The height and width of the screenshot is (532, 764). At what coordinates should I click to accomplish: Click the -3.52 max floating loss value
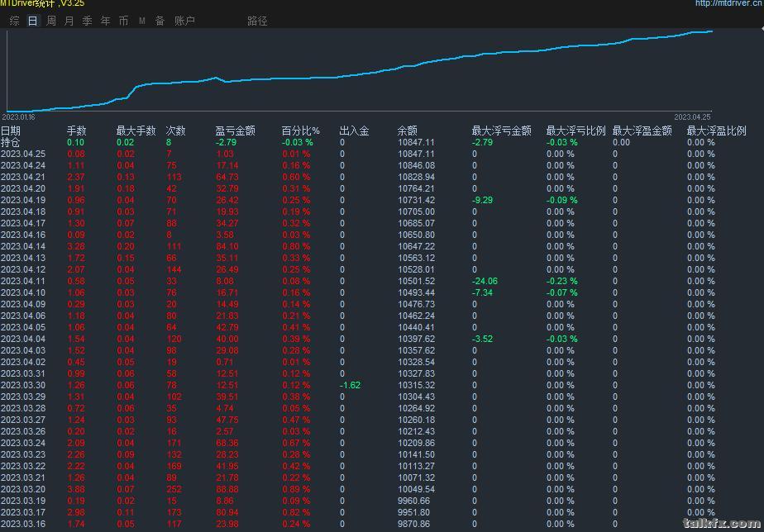[482, 340]
